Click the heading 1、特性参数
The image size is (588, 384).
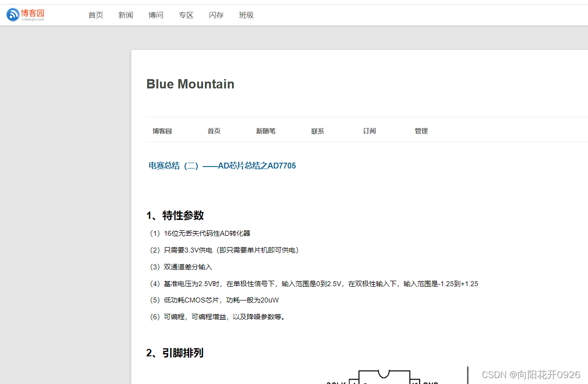coord(175,215)
